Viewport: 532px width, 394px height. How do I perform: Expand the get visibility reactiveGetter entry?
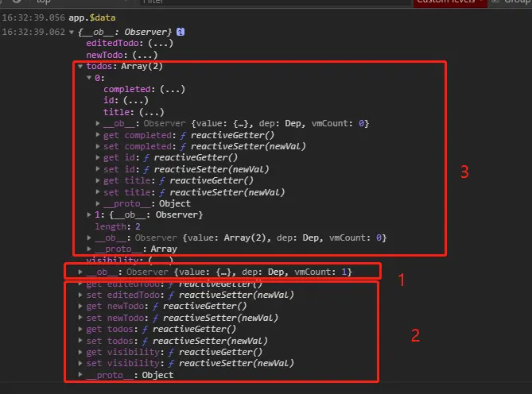(x=80, y=352)
